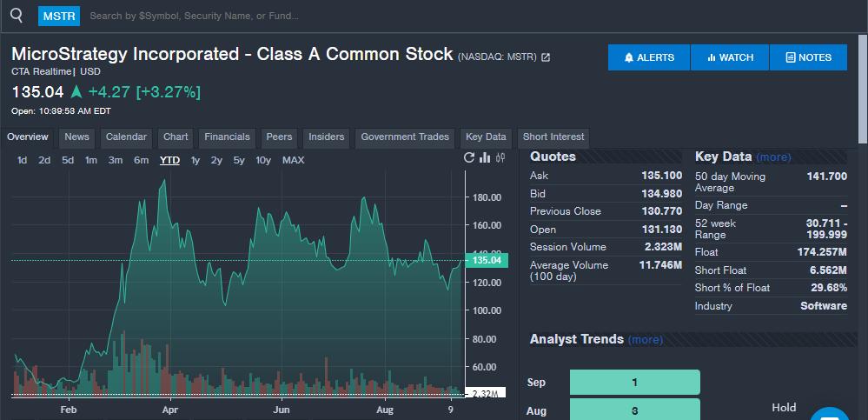
Task: Open the chat bubble widget
Action: (831, 415)
